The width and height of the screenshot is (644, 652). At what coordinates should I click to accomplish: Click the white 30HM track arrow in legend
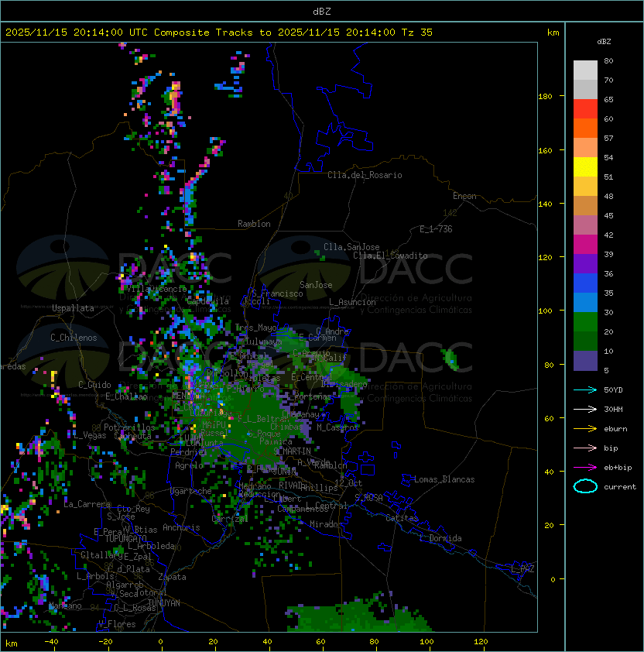coord(585,409)
